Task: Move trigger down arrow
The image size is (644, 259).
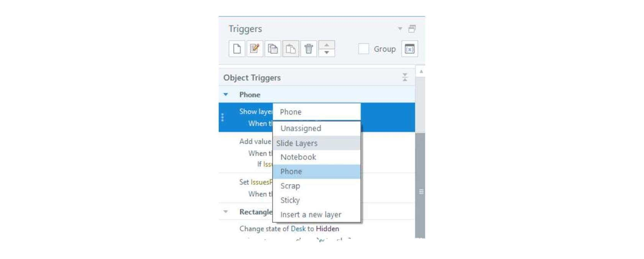Action: tap(327, 53)
